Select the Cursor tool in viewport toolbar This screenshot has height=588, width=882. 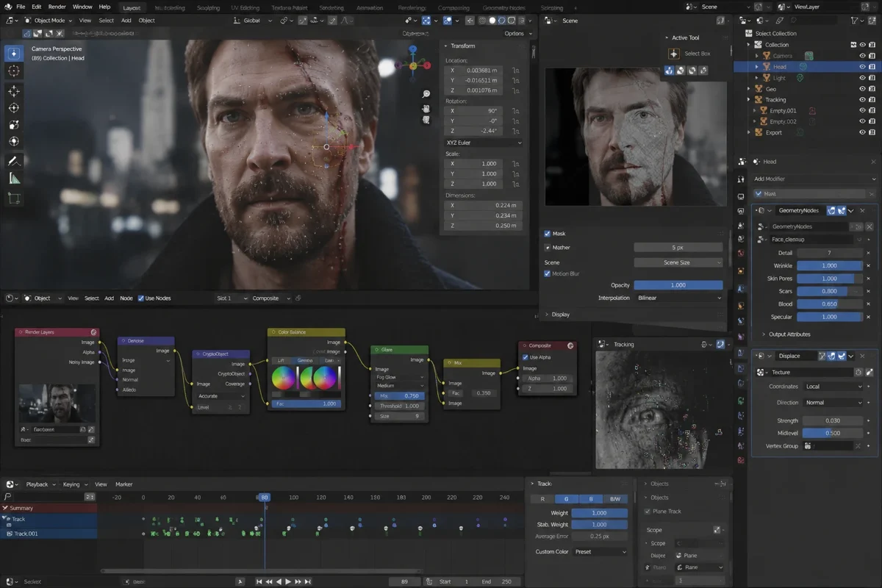[x=14, y=71]
